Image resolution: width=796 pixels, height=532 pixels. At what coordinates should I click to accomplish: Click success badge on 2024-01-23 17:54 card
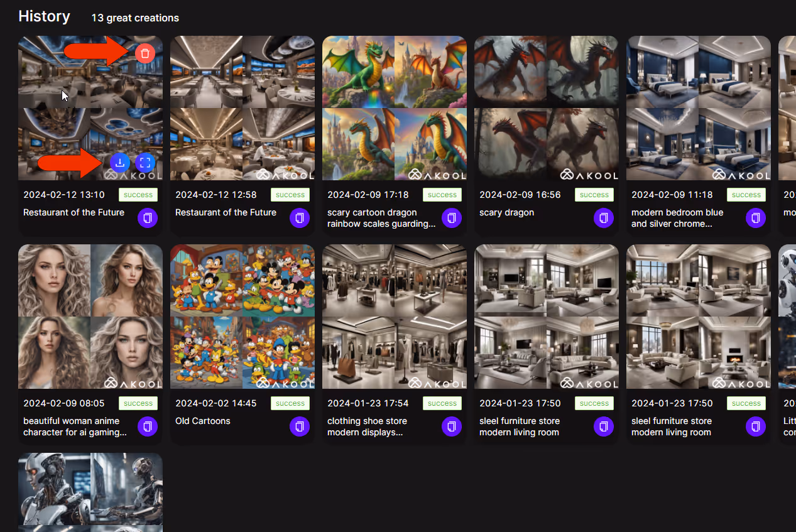point(442,403)
